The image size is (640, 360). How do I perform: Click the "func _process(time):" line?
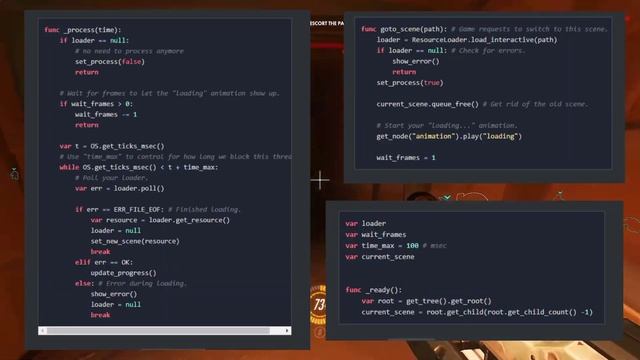(83, 30)
